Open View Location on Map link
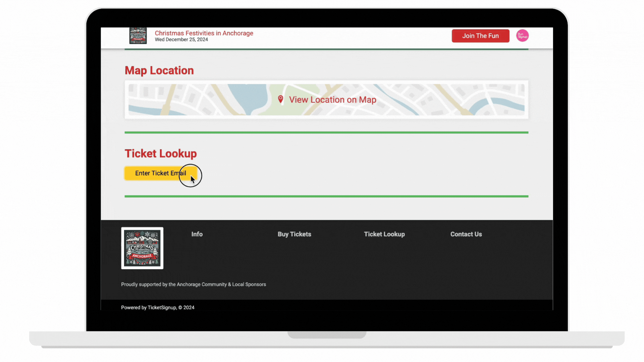The width and height of the screenshot is (644, 362). [x=332, y=100]
